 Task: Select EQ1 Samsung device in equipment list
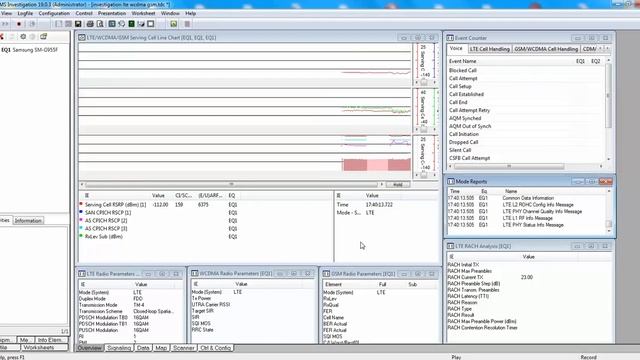[29, 50]
